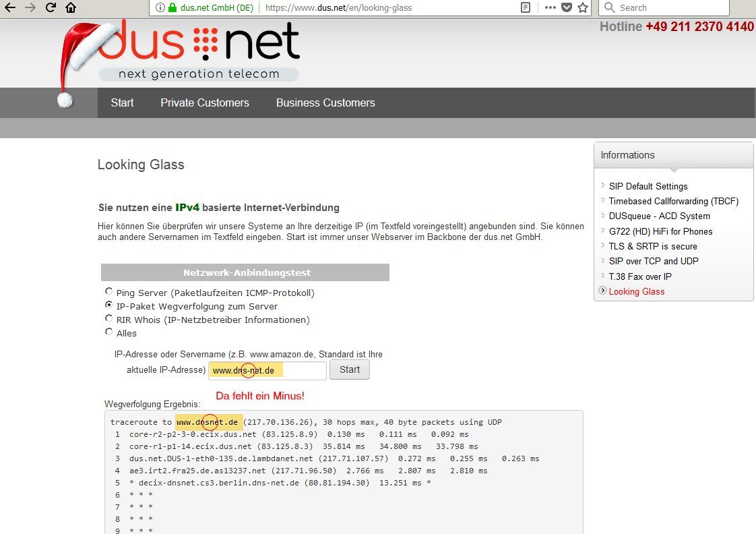Open the Private Customers menu
756x534 pixels.
click(x=204, y=103)
